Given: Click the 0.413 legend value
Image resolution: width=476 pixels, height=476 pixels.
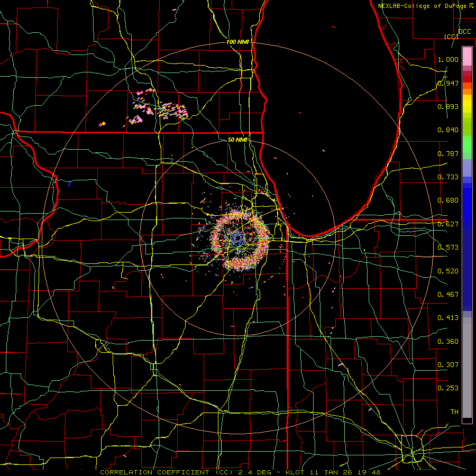Looking at the screenshot, I should [448, 318].
